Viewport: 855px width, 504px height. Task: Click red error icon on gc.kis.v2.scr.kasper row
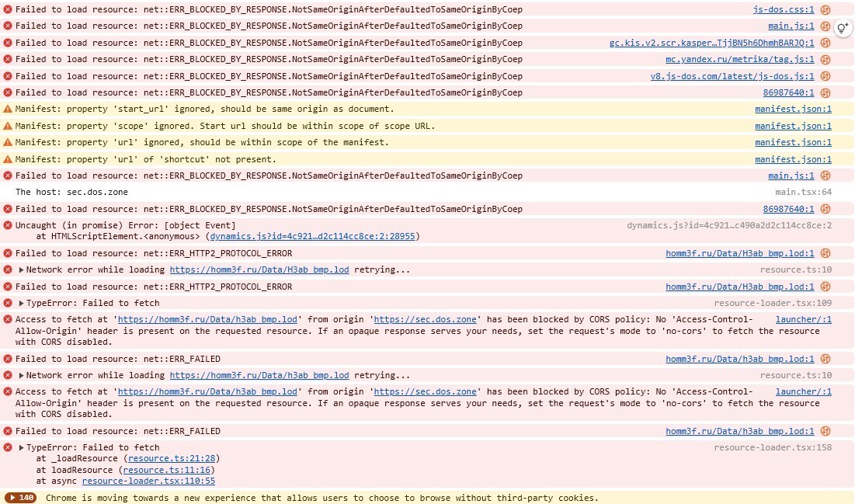coord(8,43)
